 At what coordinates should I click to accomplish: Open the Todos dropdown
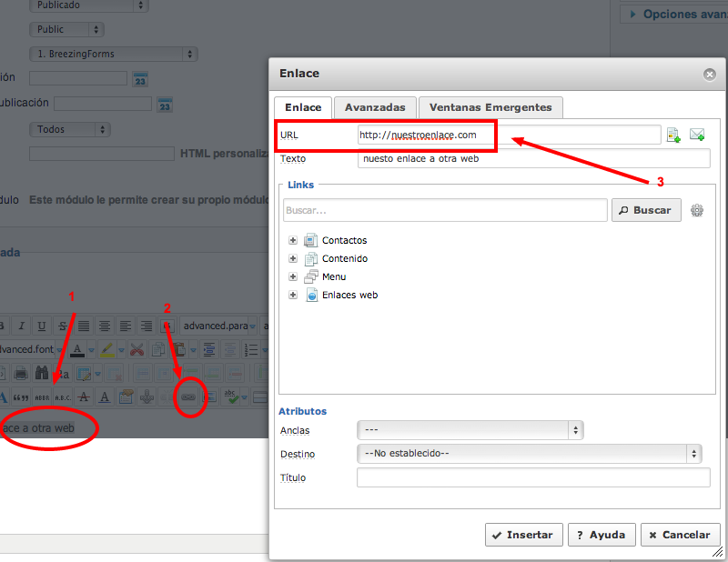pyautogui.click(x=70, y=129)
